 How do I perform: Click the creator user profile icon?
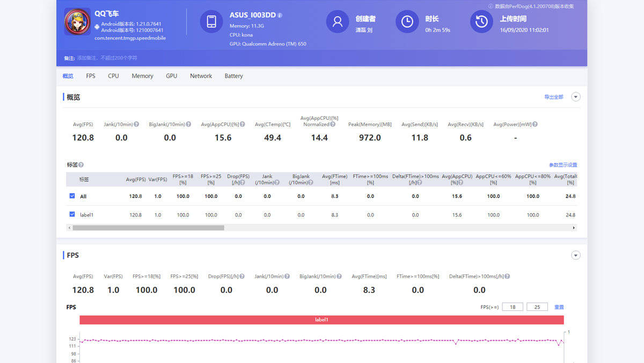(338, 21)
